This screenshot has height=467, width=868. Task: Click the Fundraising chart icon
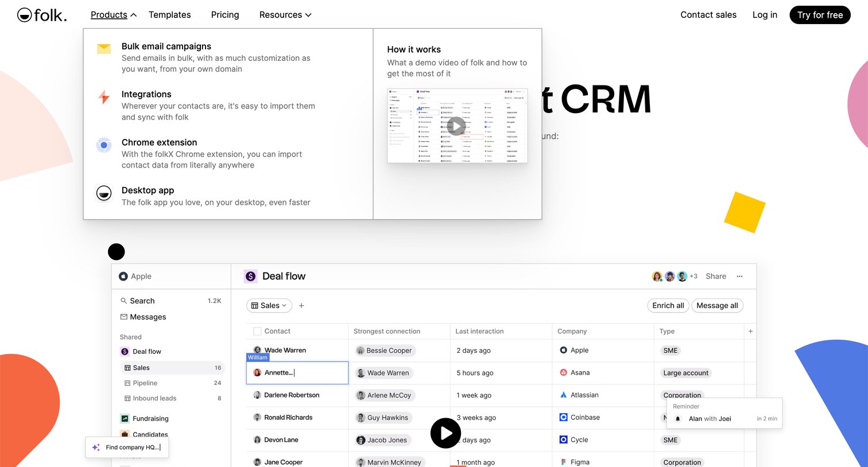pos(125,419)
